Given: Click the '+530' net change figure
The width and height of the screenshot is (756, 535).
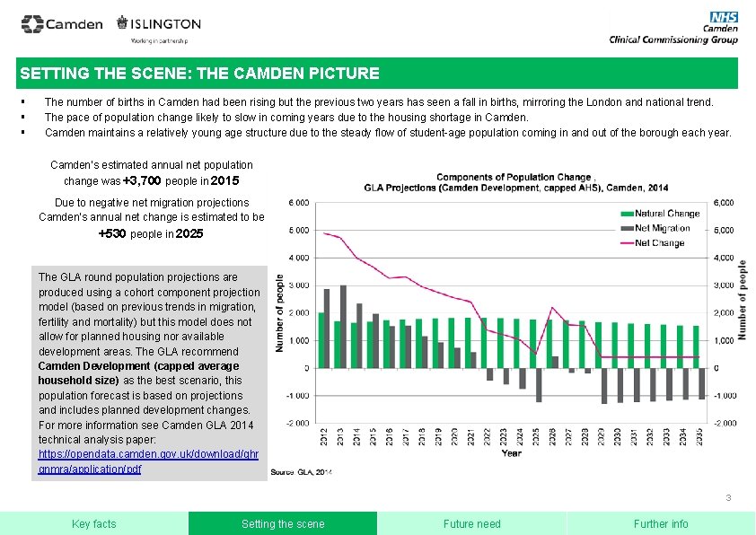Looking at the screenshot, I should pyautogui.click(x=112, y=233).
